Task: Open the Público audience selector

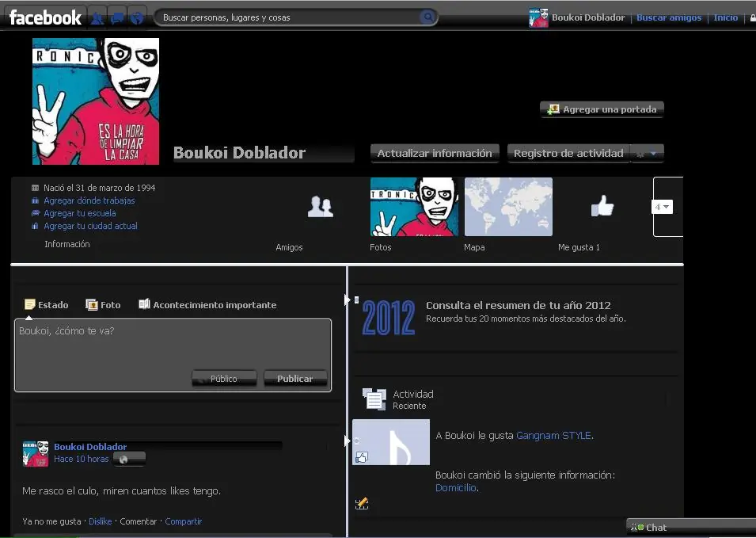Action: (224, 379)
